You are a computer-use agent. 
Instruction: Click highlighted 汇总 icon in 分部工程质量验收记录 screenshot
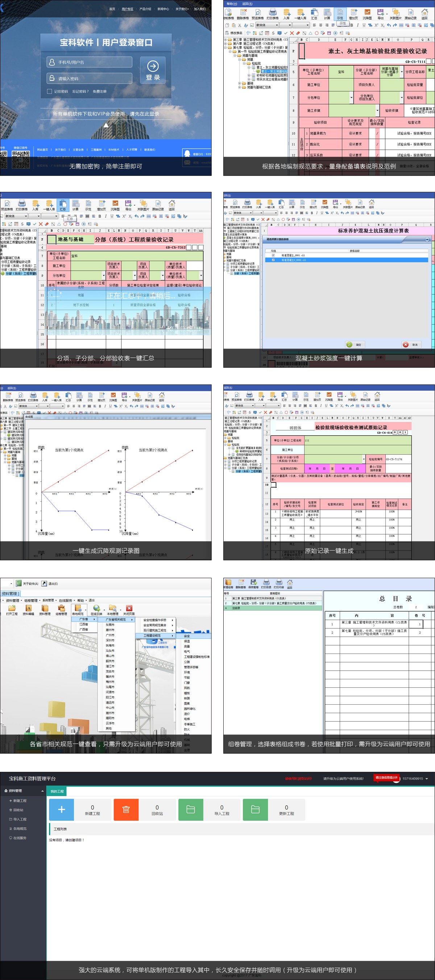click(63, 205)
